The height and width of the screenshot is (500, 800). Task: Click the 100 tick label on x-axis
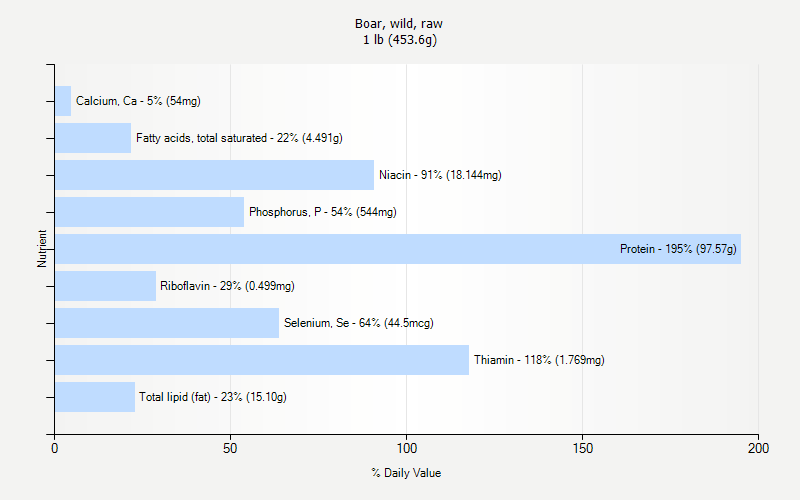[406, 449]
